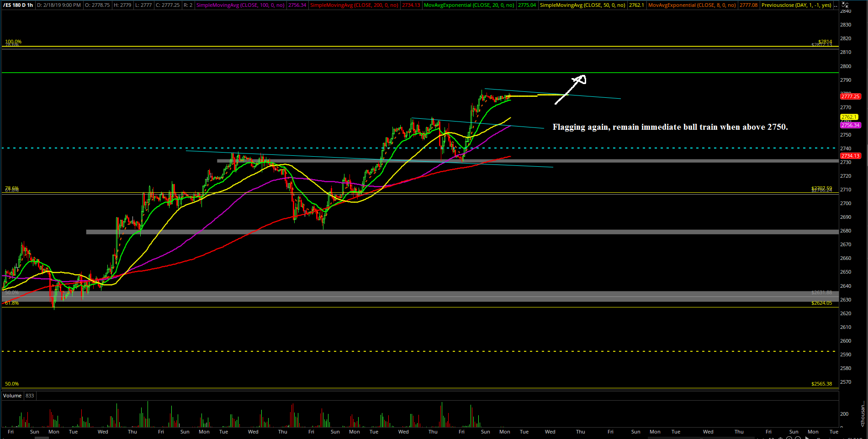Click the magenta 2756.34 price bubble on the axis
This screenshot has height=439, width=868.
(x=851, y=125)
